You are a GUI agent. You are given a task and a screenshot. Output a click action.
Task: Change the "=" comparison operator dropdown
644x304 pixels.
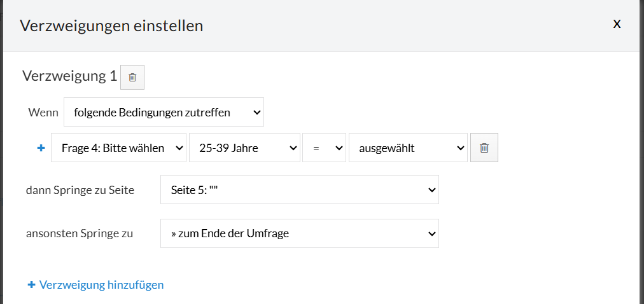324,148
